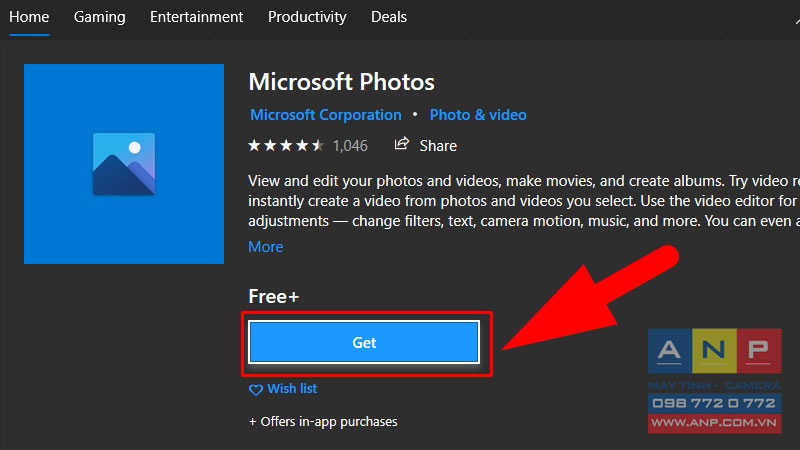
Task: Click the Get button
Action: tap(364, 342)
